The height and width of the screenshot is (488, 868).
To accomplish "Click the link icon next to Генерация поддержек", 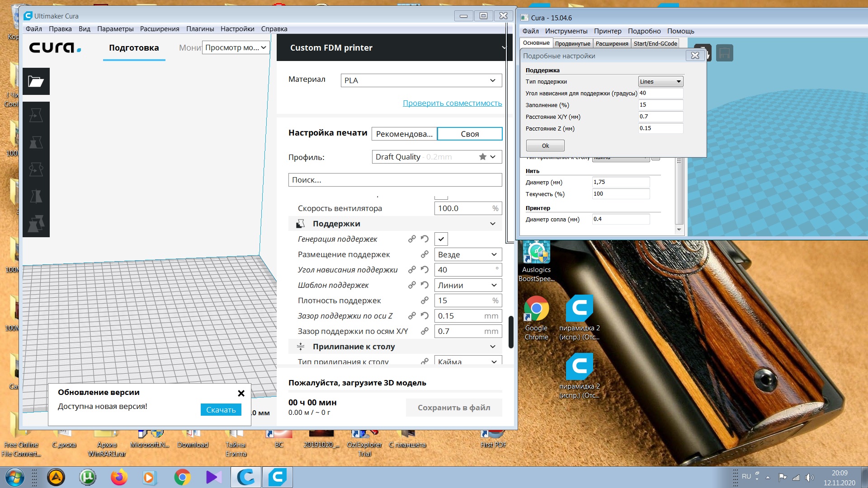I will [412, 239].
